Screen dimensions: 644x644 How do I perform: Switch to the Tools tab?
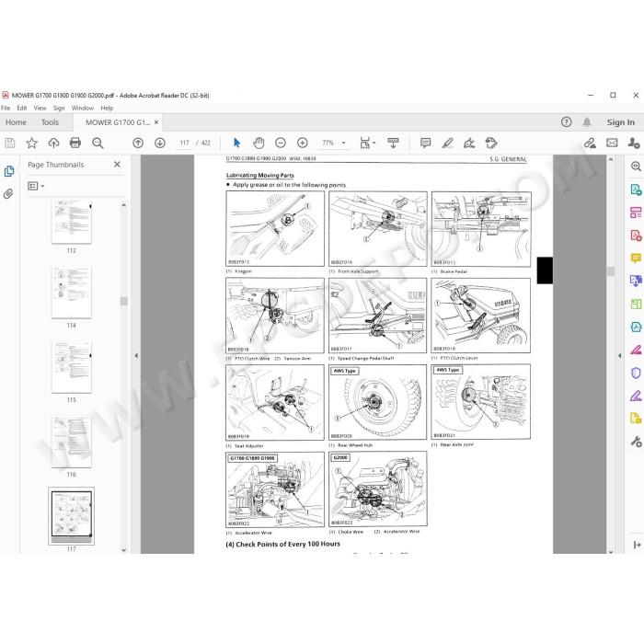[x=50, y=122]
